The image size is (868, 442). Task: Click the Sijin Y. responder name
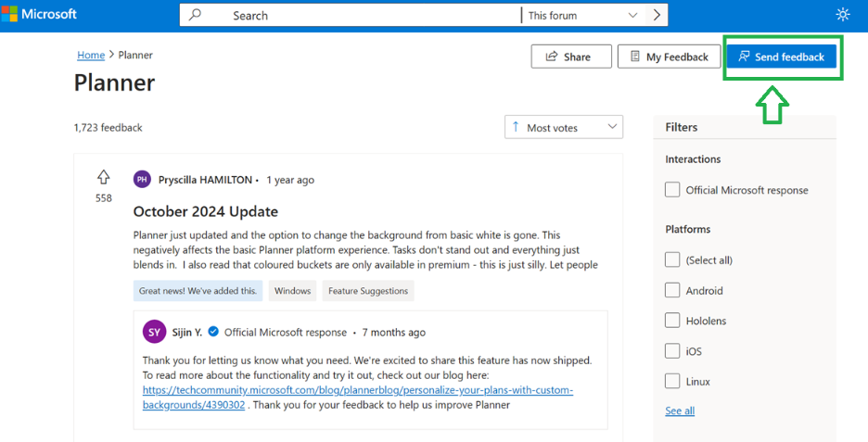187,333
